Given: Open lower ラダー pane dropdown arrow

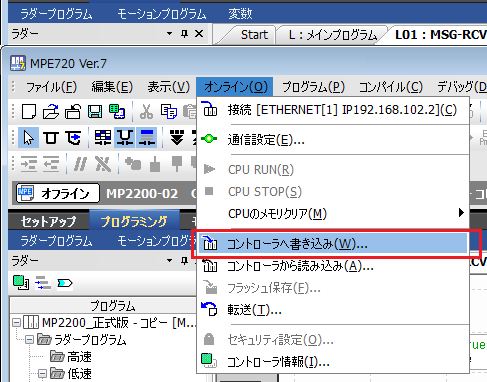Looking at the screenshot, I should click(169, 260).
